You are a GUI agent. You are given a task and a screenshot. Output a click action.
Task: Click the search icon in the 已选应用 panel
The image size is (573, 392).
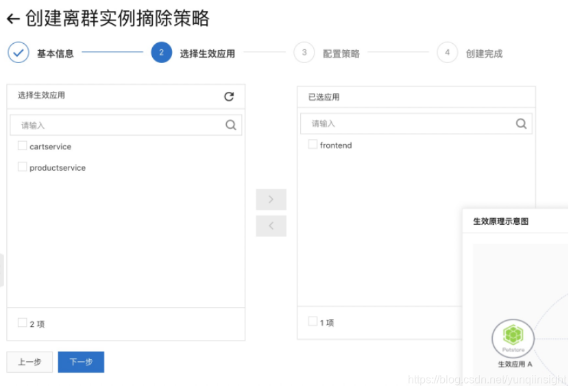pyautogui.click(x=521, y=124)
